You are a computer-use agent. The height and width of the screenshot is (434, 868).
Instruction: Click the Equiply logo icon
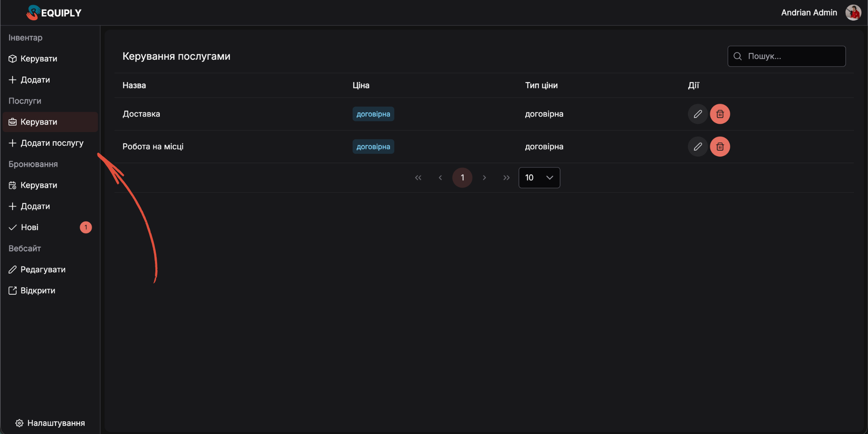click(34, 12)
